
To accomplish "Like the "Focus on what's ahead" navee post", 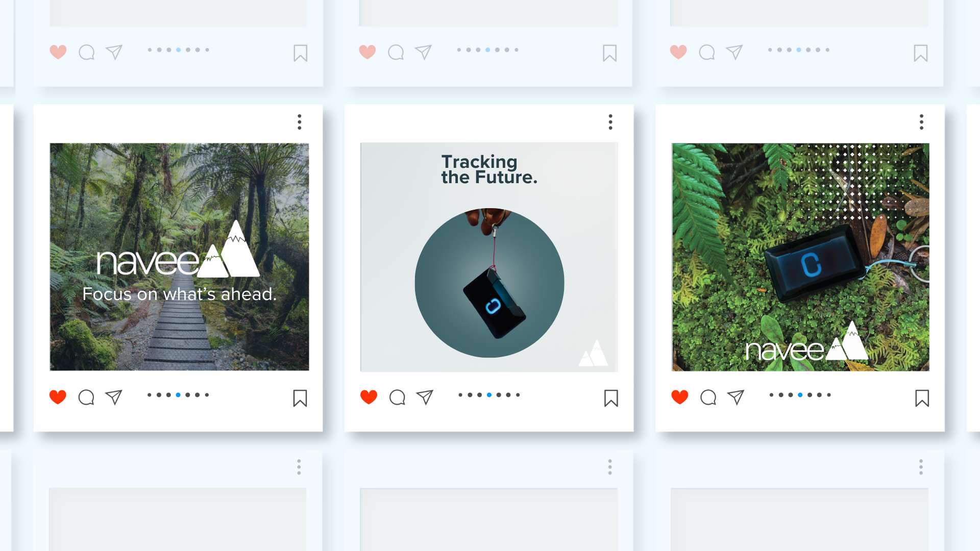I will (58, 397).
